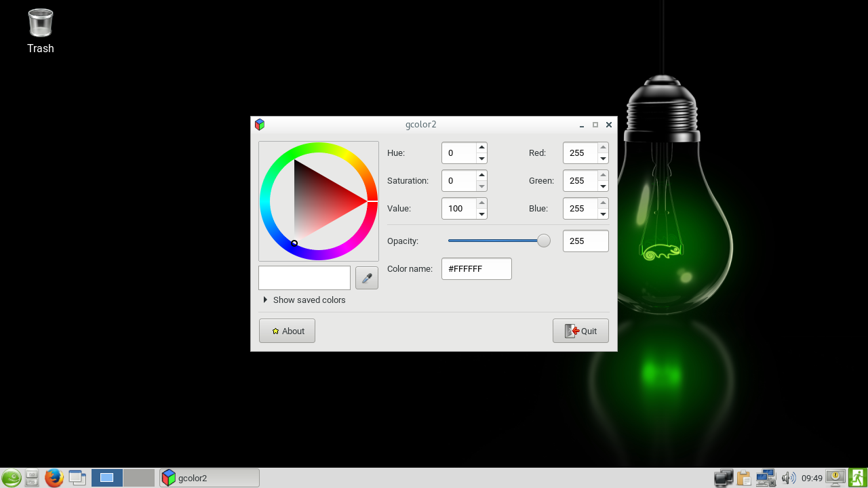The image size is (868, 488).
Task: Click the Color name text field
Action: click(476, 269)
